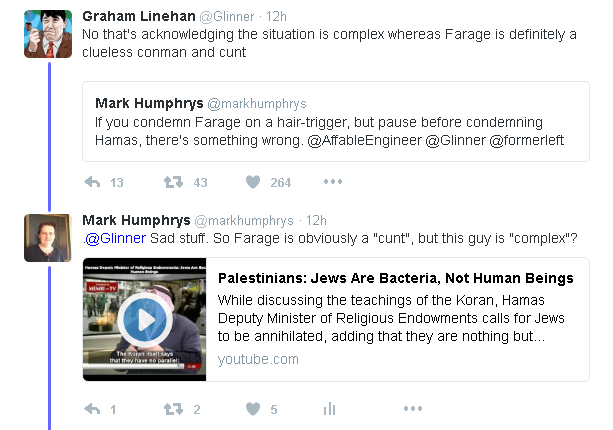This screenshot has height=430, width=613.
Task: Click the @markhumphrys handle in second tweet
Action: pyautogui.click(x=244, y=221)
